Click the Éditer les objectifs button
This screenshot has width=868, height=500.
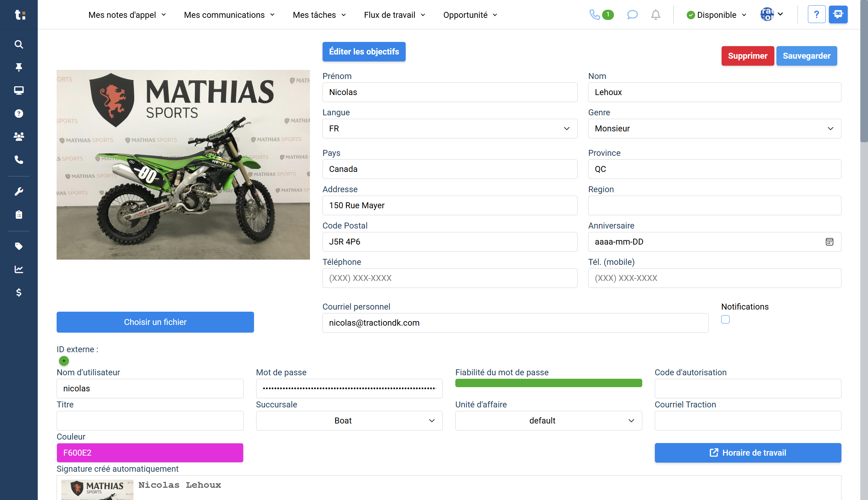coord(364,52)
